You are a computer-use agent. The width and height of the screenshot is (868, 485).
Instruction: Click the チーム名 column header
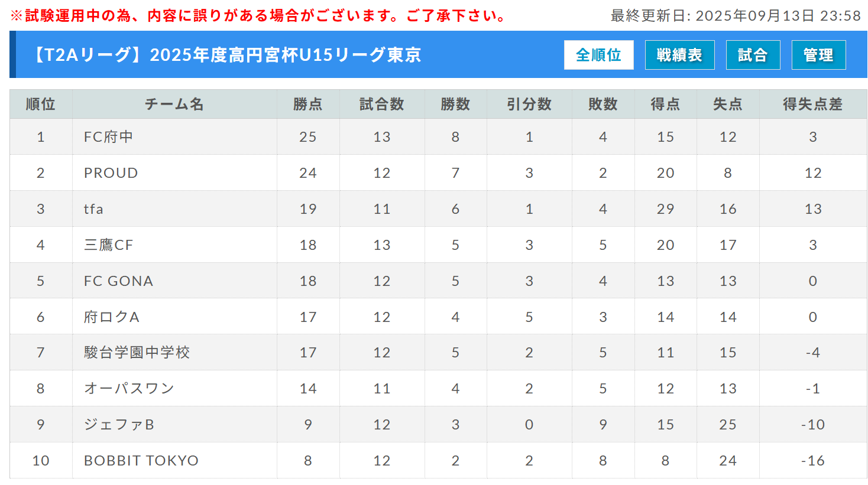tap(174, 104)
